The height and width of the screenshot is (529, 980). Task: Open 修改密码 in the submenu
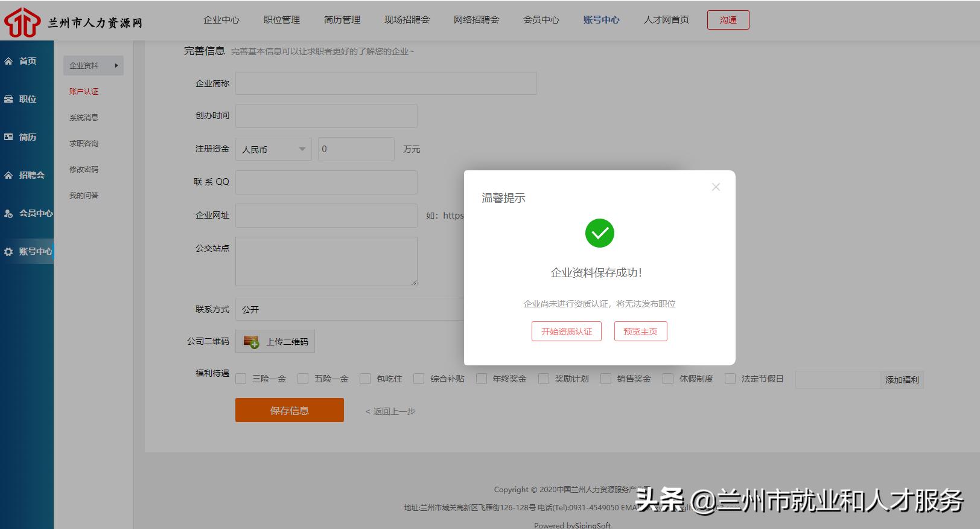(x=84, y=169)
